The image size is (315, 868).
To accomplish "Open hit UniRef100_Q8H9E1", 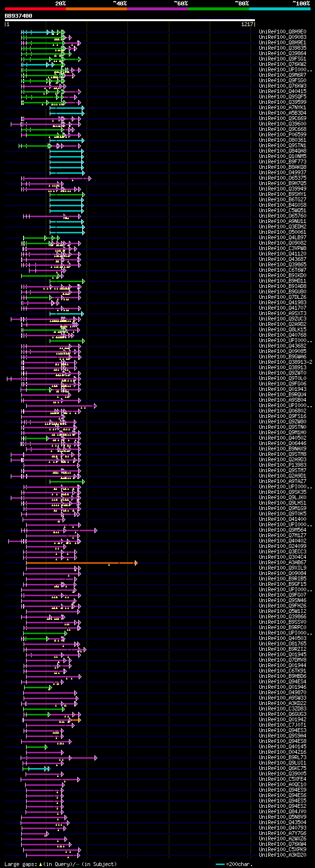I will 283,43.
